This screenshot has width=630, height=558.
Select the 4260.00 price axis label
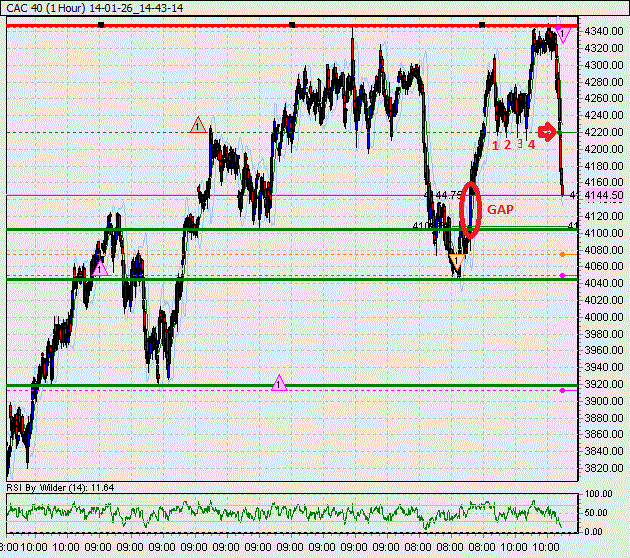point(604,98)
